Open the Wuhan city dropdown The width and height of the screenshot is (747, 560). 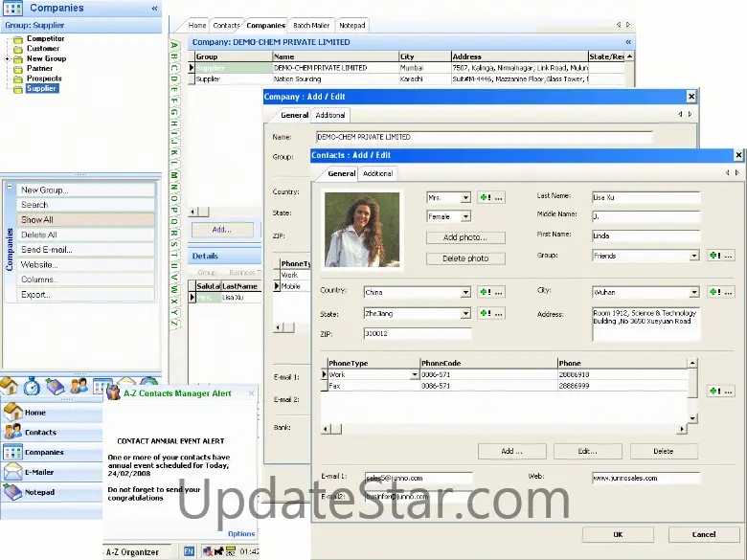click(x=694, y=292)
